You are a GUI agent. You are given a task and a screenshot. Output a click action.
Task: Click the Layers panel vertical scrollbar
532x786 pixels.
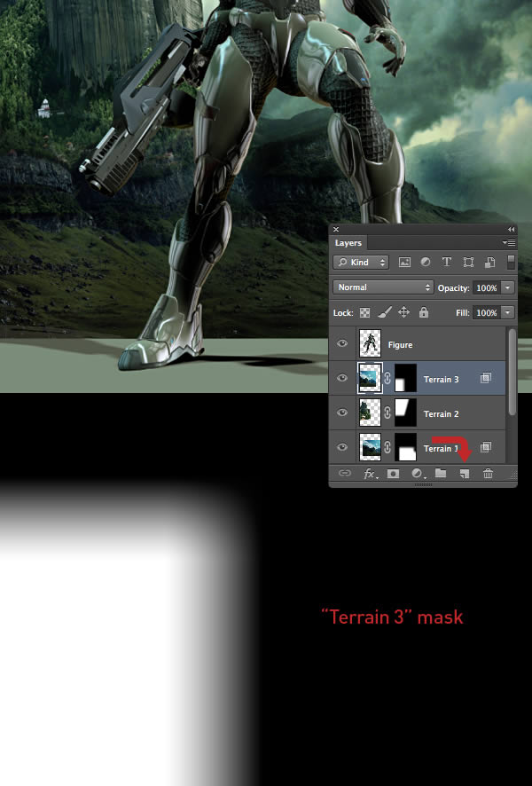coord(512,372)
